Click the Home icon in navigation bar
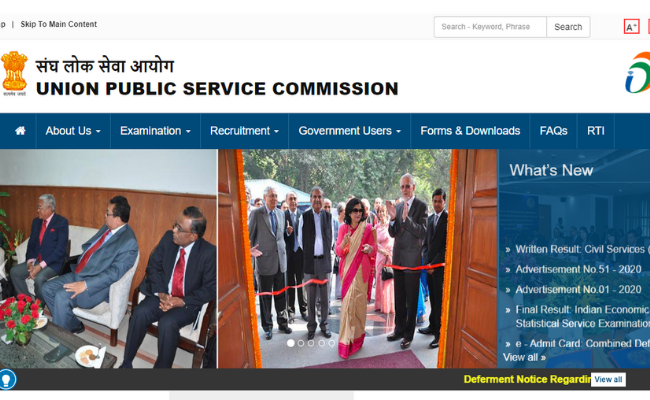This screenshot has width=650, height=400. tap(20, 131)
